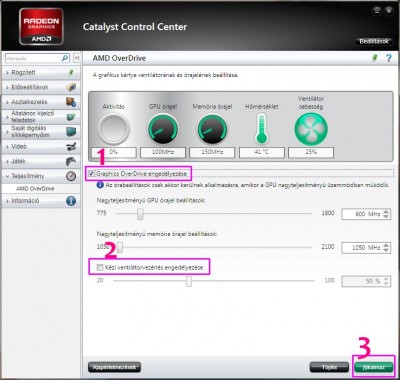Click the Előbeállítások presets icon

coord(71,87)
